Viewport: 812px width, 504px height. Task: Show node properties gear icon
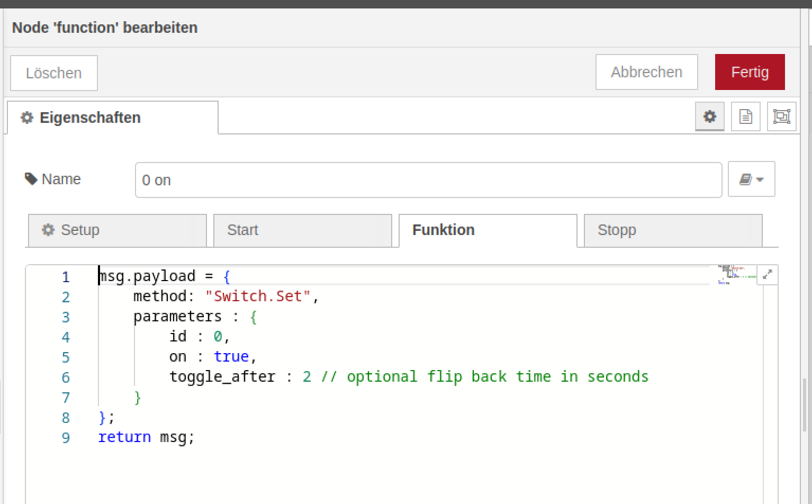tap(709, 116)
